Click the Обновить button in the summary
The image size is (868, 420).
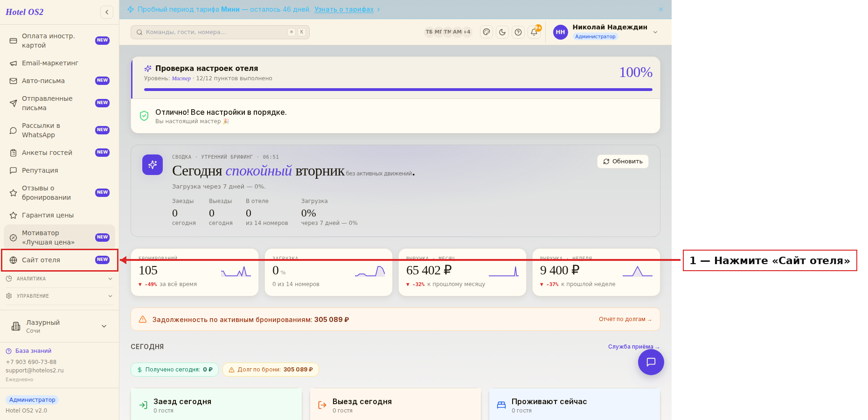[x=623, y=161]
